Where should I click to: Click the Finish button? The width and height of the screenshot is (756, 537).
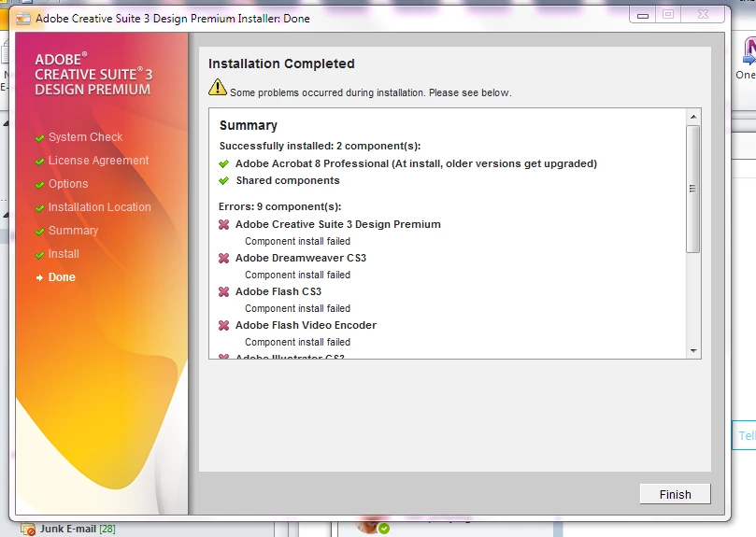click(675, 494)
